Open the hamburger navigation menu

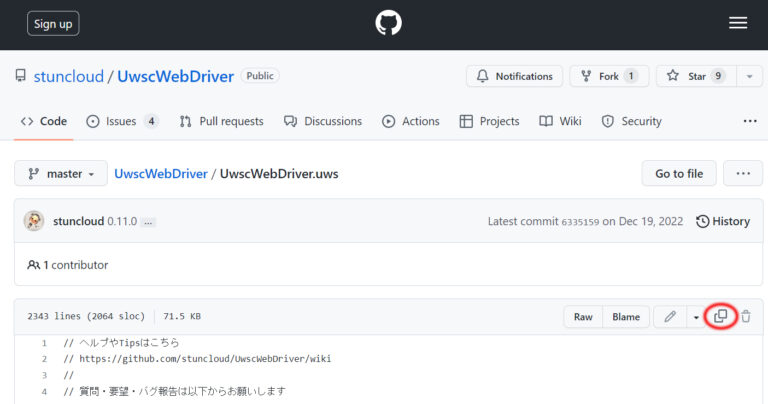pos(738,23)
